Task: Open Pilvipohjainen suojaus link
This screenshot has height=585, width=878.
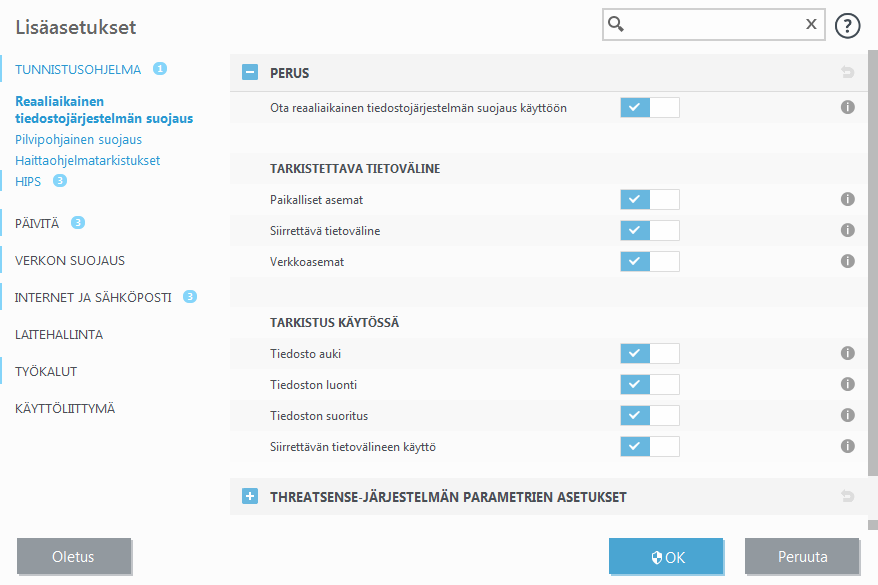Action: pyautogui.click(x=79, y=140)
